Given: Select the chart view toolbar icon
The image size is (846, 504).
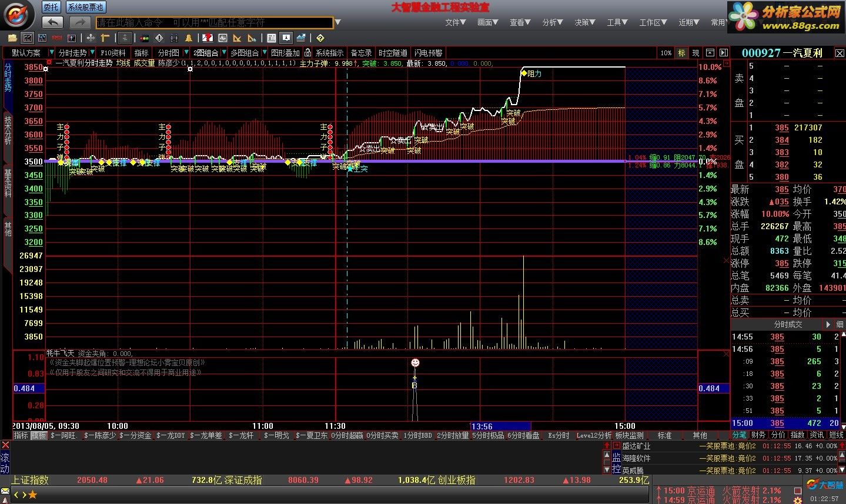Looking at the screenshot, I should point(28,38).
